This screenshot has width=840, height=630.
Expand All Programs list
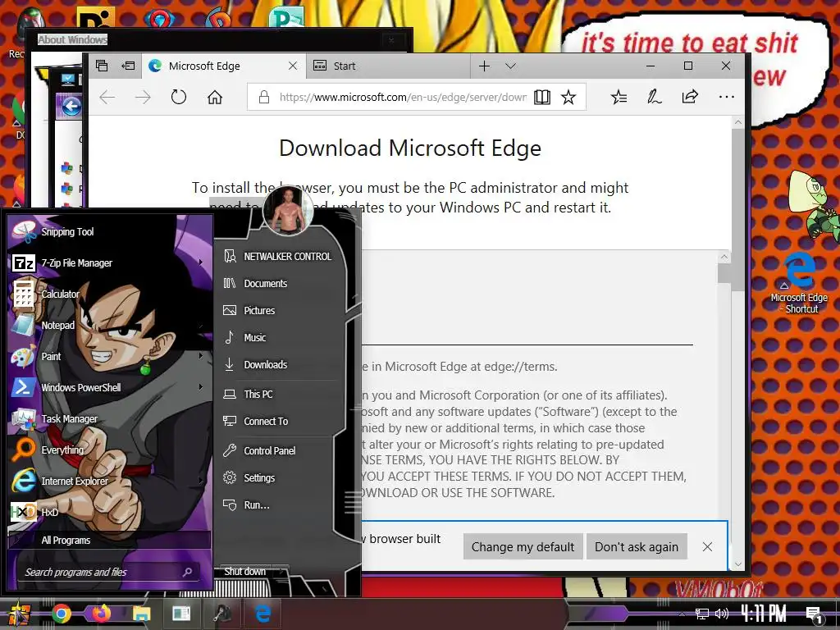pos(110,540)
